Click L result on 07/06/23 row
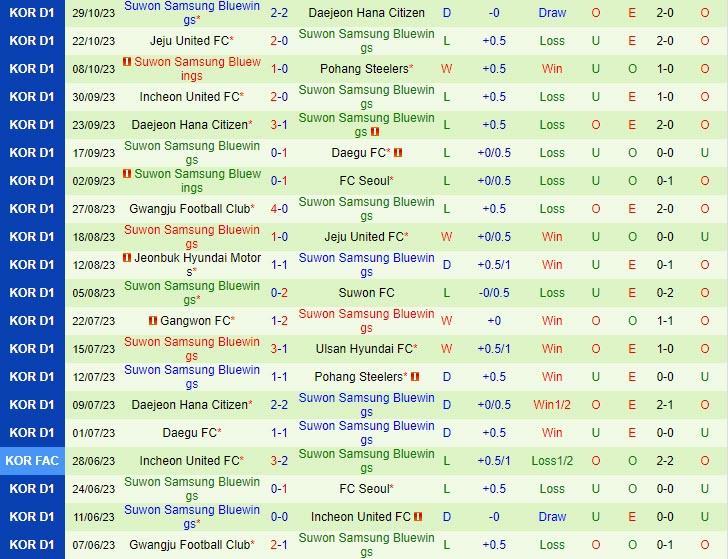 (x=447, y=545)
